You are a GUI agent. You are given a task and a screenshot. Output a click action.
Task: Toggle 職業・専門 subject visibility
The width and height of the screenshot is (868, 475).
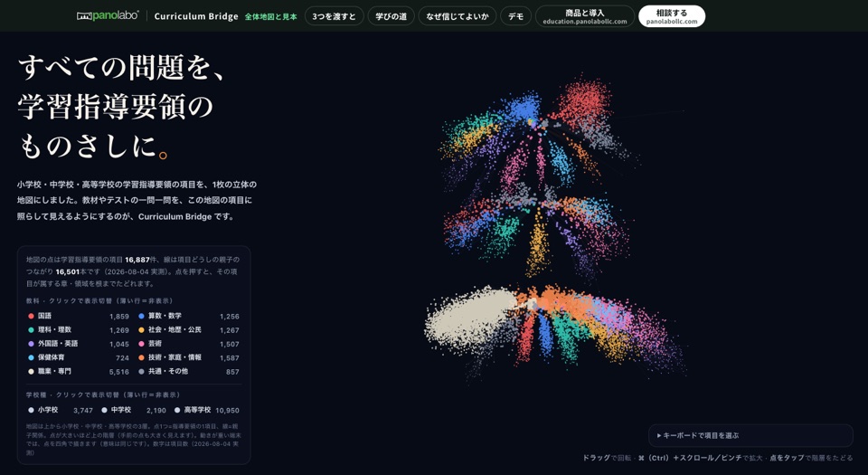[78, 372]
